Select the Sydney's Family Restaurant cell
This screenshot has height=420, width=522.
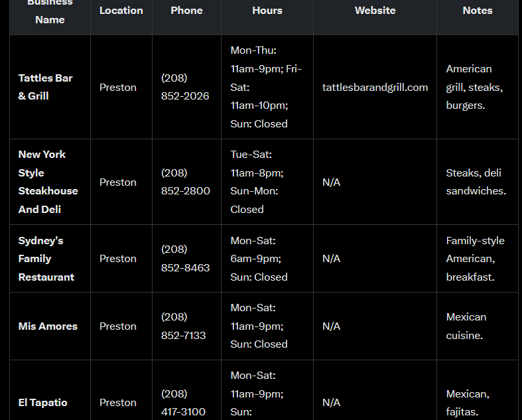(50, 259)
